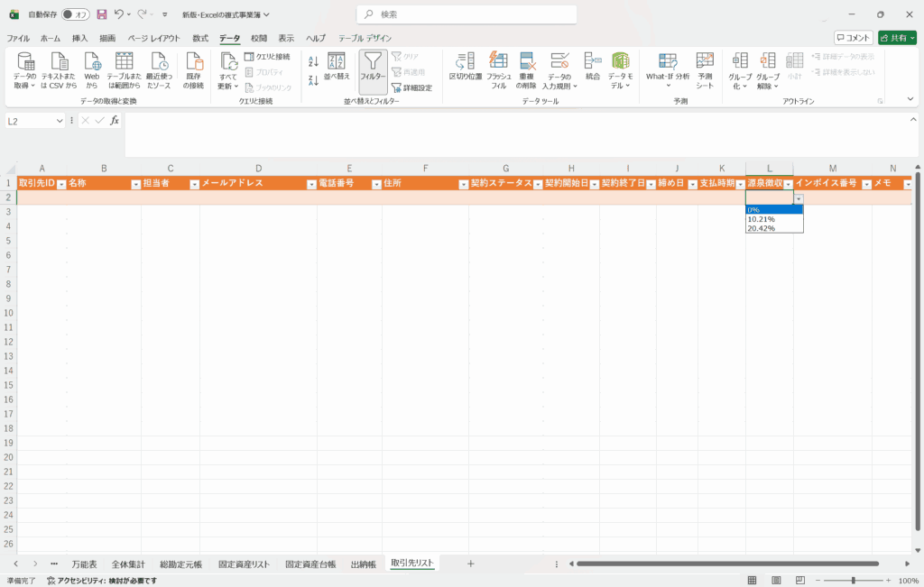924x587 pixels.
Task: Click the コメント (Comments) button
Action: pos(853,38)
